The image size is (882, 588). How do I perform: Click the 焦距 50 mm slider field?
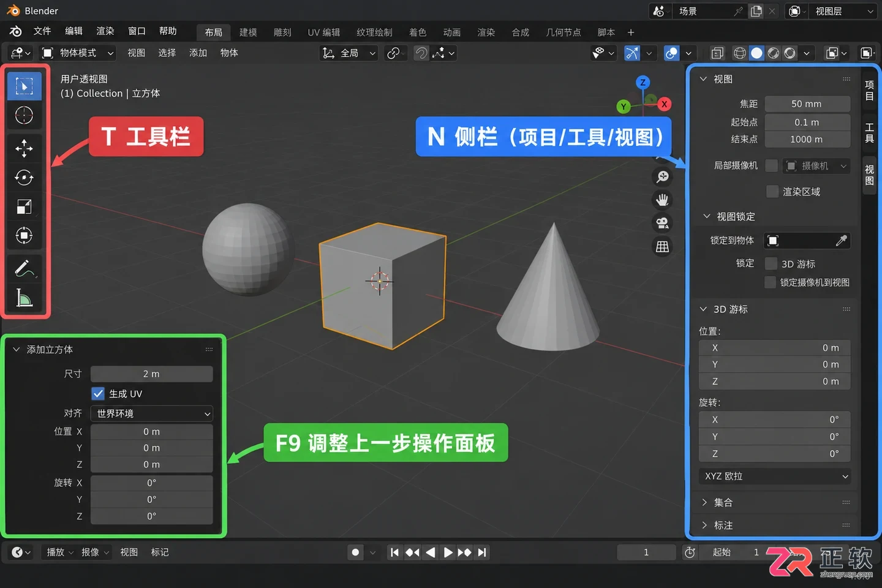click(807, 104)
